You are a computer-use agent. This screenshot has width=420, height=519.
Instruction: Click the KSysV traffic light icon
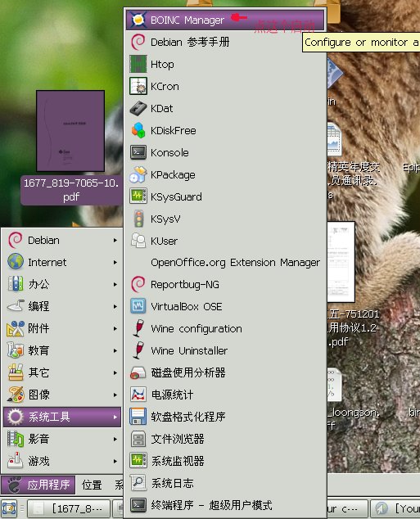pos(138,219)
